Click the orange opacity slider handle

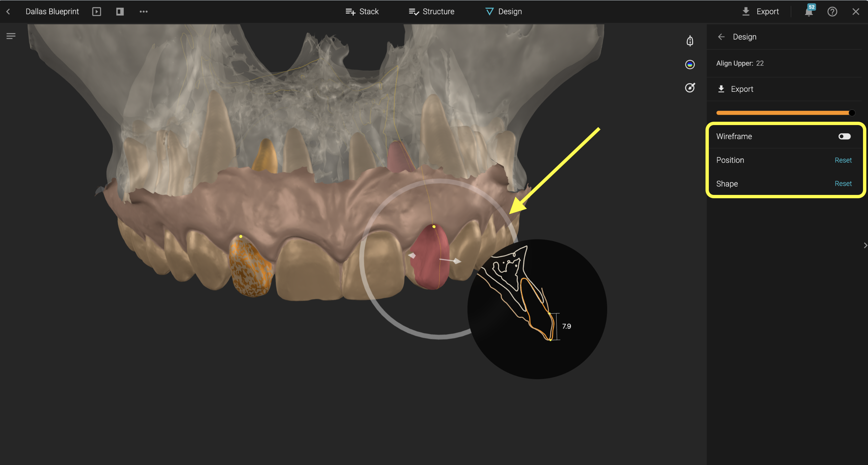coord(851,113)
